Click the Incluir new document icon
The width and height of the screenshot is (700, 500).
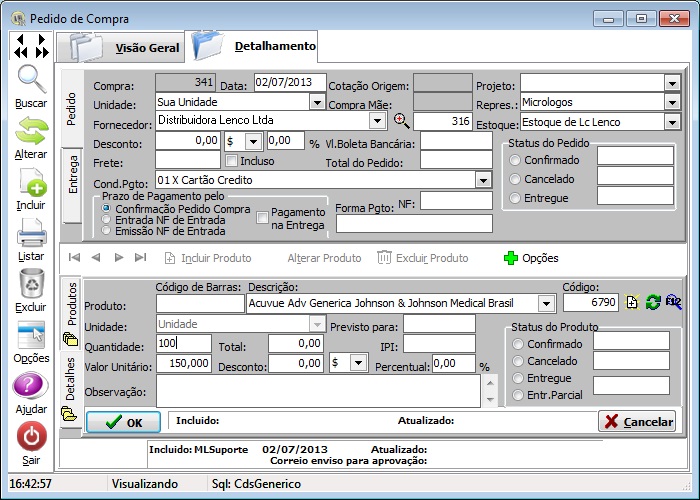31,183
